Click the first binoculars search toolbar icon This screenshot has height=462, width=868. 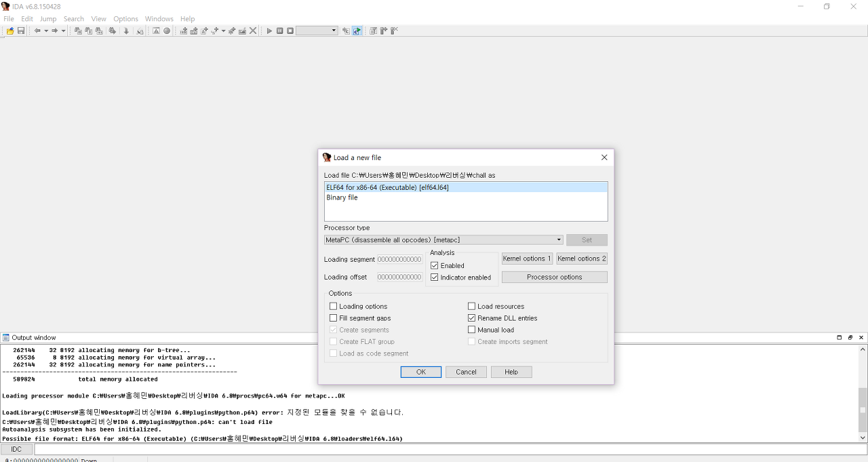click(78, 31)
